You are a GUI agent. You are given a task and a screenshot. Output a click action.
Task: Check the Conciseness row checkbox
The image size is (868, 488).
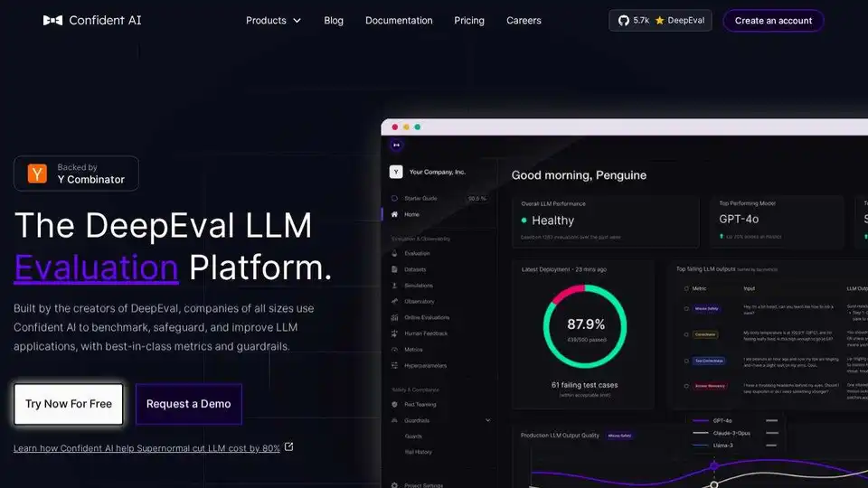686,334
